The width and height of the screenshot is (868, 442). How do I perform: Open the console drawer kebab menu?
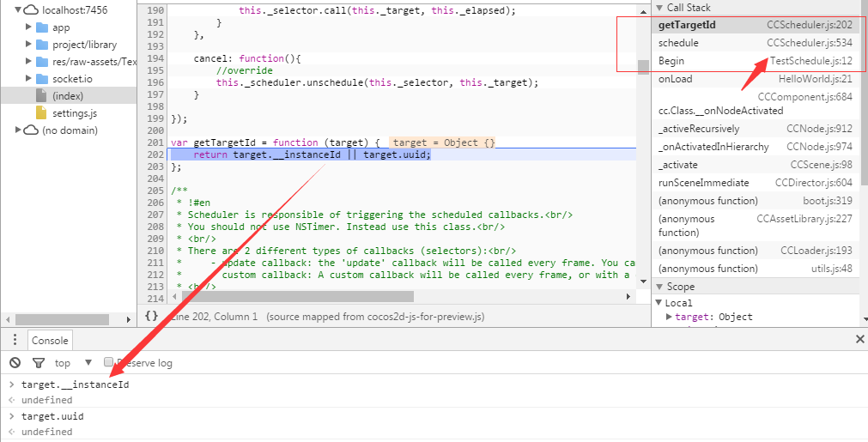tap(15, 340)
